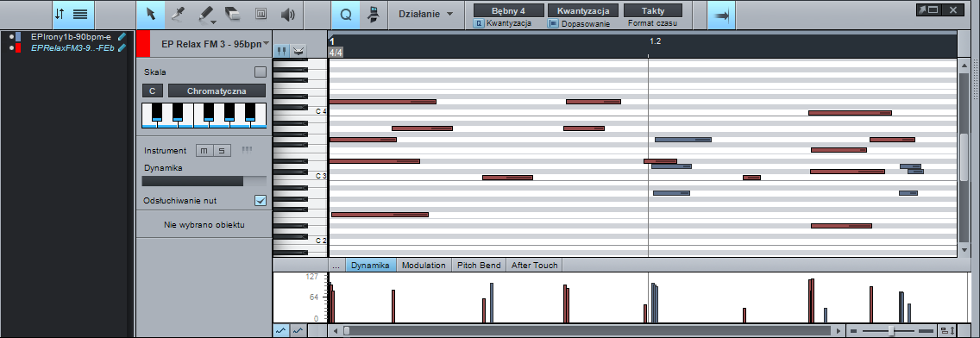Switch to piano keyboard view icon
The width and height of the screenshot is (980, 338).
tap(282, 51)
